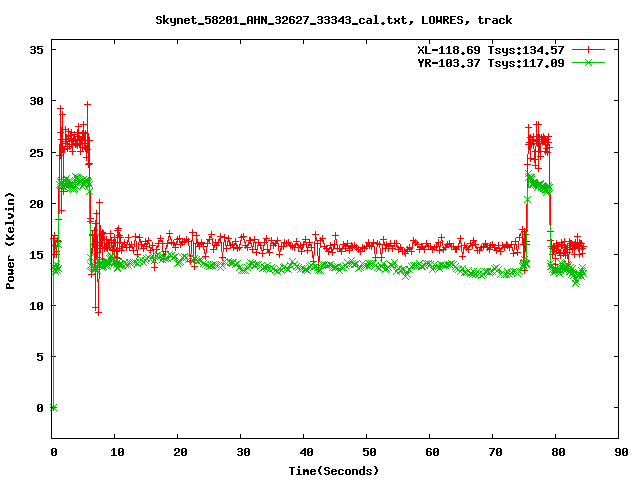
Task: Click the y-axis tick label 35
Action: pos(36,50)
